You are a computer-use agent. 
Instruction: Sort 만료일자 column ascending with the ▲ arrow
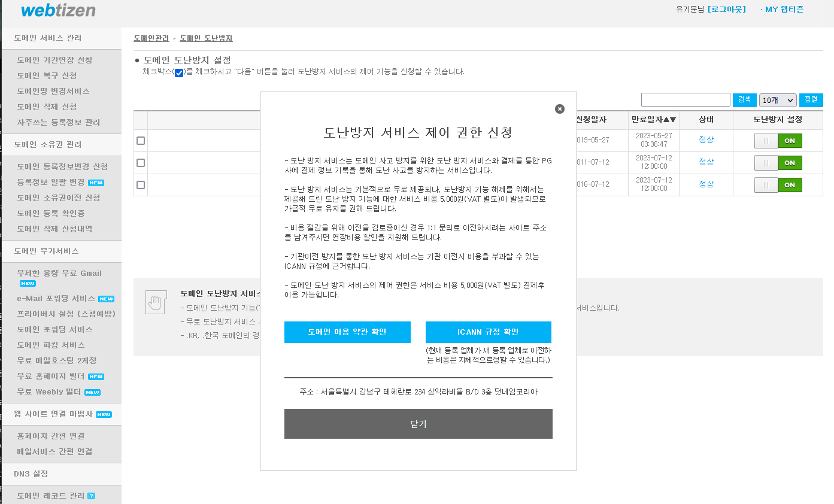point(666,120)
